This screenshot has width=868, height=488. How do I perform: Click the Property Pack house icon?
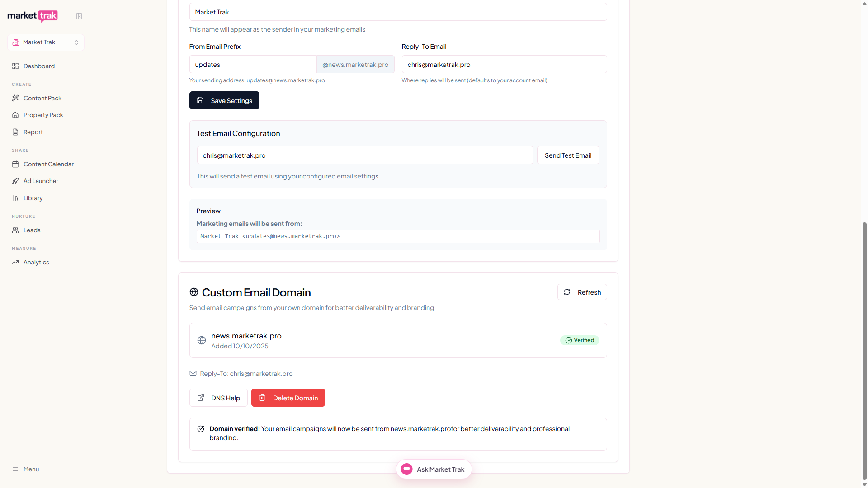(x=15, y=115)
